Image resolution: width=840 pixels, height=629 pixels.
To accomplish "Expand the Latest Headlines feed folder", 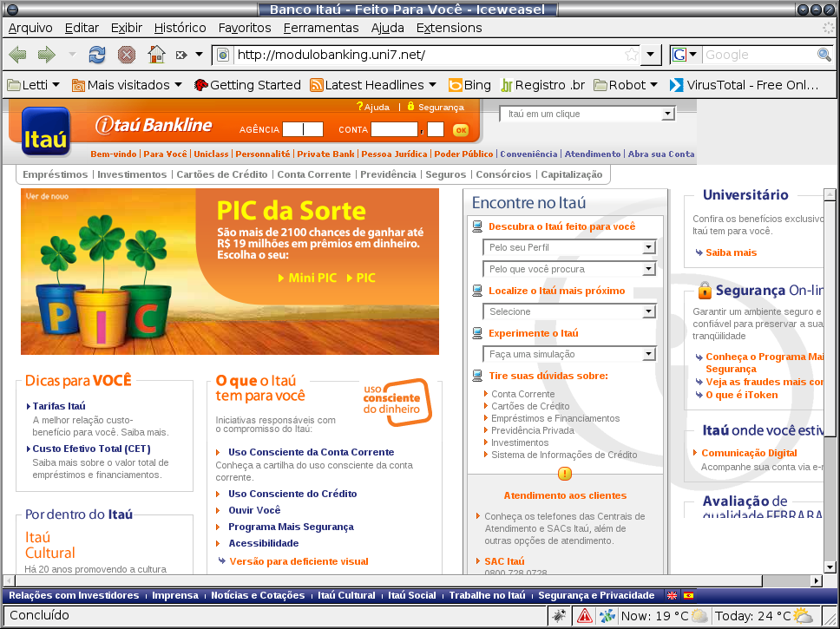I will point(373,85).
